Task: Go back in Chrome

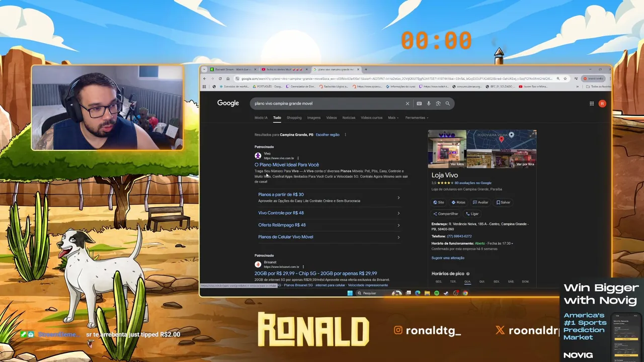Action: [204, 78]
